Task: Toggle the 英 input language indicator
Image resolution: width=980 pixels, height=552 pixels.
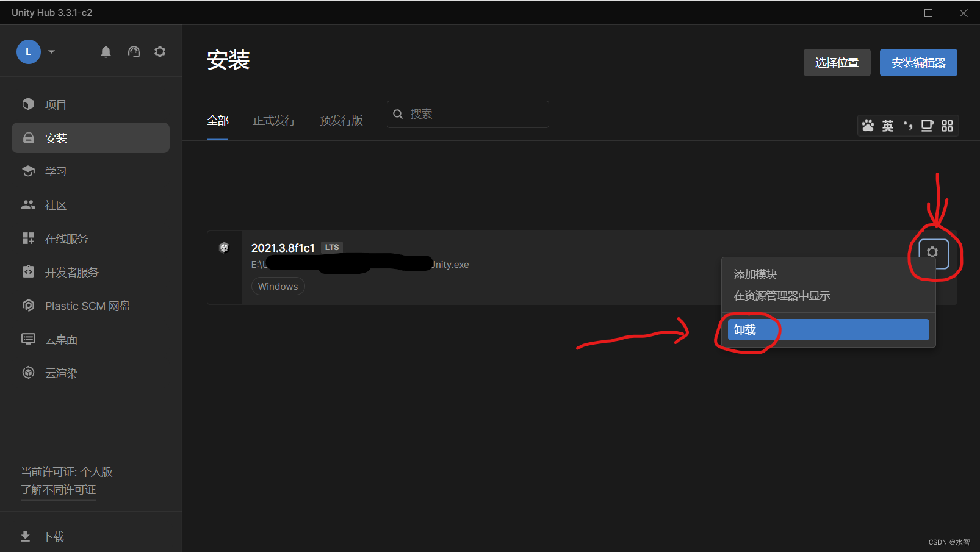Action: click(888, 126)
